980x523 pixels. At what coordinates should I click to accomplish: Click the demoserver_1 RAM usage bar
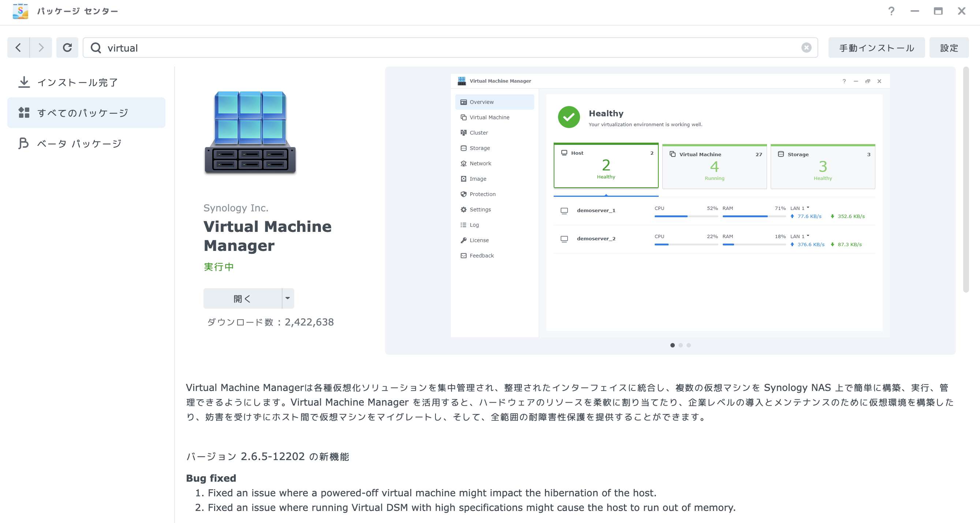(754, 216)
